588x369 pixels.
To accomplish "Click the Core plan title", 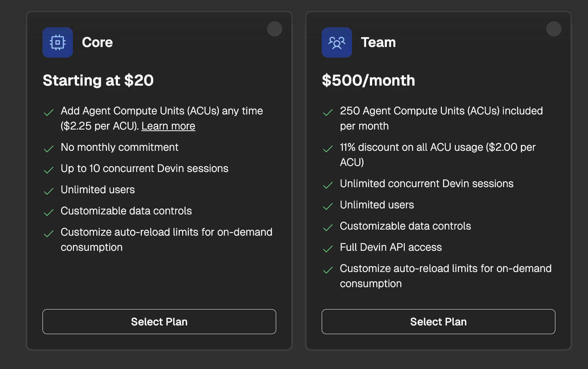I will [x=97, y=42].
